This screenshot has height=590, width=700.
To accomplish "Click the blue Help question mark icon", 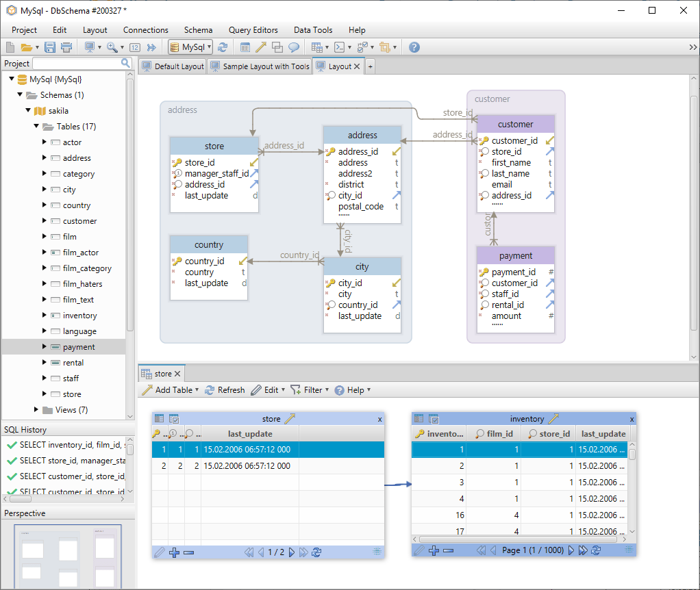I will pyautogui.click(x=414, y=47).
